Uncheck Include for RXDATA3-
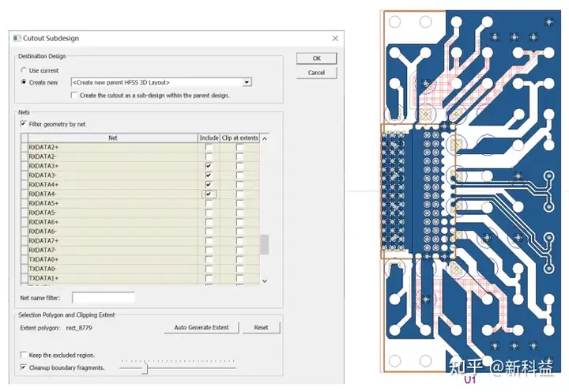 point(209,175)
